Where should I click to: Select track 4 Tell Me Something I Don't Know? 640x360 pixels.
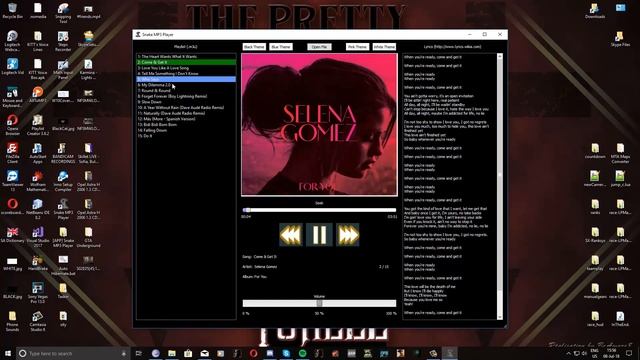[x=186, y=74]
